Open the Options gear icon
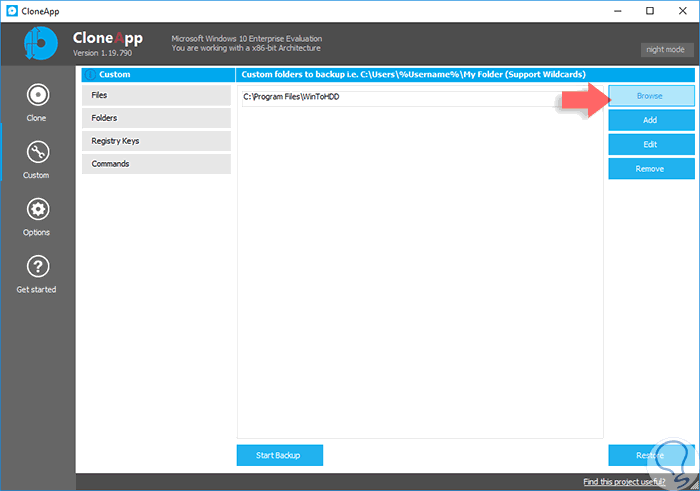 pyautogui.click(x=38, y=209)
